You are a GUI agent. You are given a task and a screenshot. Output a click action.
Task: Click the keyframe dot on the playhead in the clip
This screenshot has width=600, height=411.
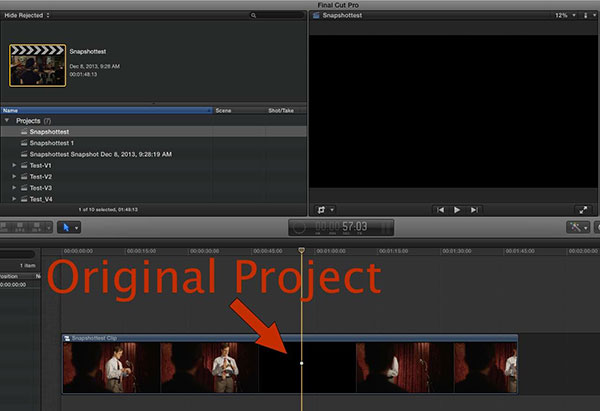(x=302, y=363)
